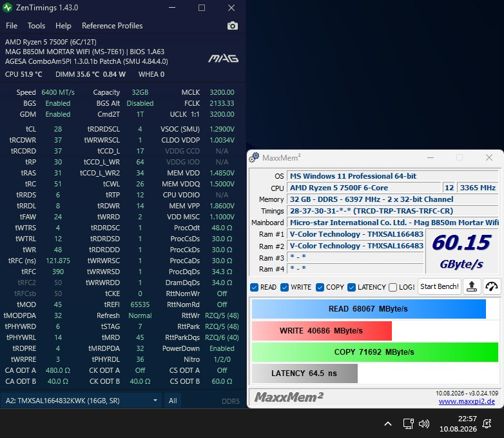This screenshot has width=504, height=438.
Task: Open the Help menu in ZenTimings
Action: 63,26
